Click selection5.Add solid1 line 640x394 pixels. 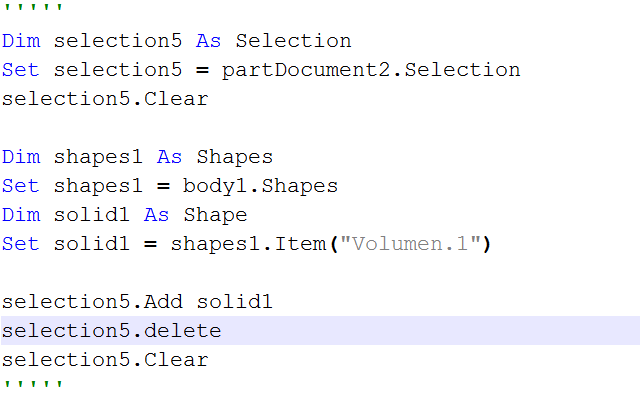pyautogui.click(x=137, y=302)
